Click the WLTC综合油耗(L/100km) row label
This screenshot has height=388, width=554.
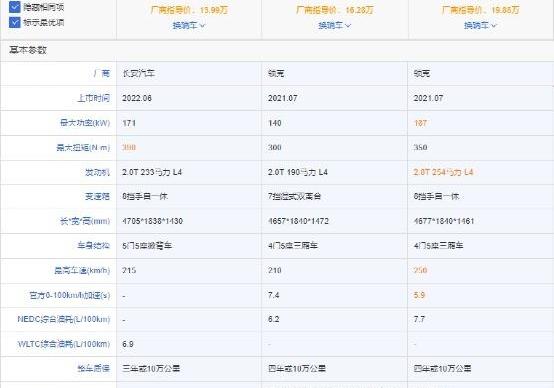[64, 344]
